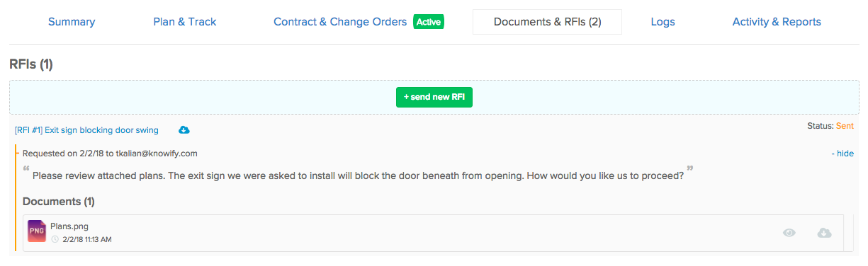The width and height of the screenshot is (868, 266).
Task: Open Contract & Change Orders tab
Action: [340, 22]
